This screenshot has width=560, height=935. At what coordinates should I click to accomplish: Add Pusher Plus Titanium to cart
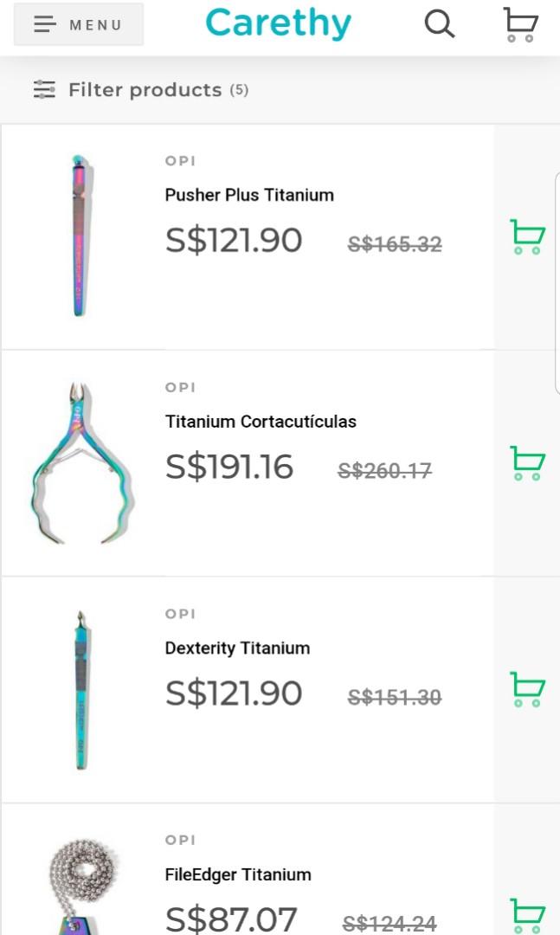(527, 237)
